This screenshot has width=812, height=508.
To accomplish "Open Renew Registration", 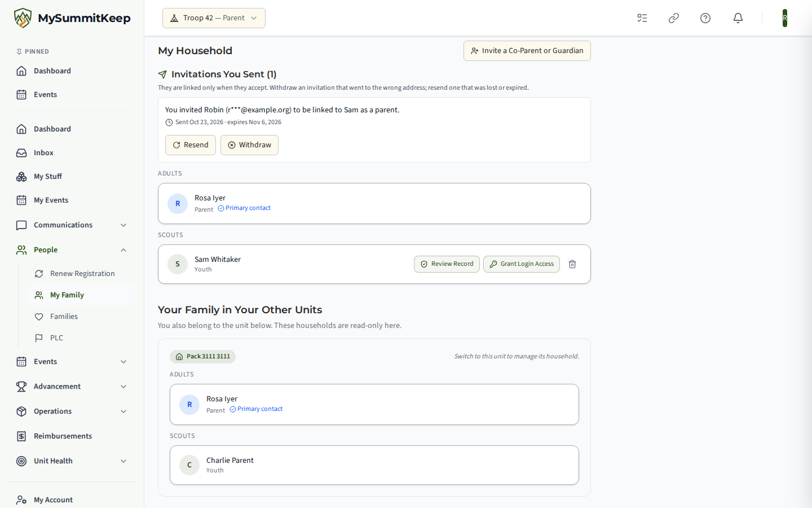I will click(81, 274).
